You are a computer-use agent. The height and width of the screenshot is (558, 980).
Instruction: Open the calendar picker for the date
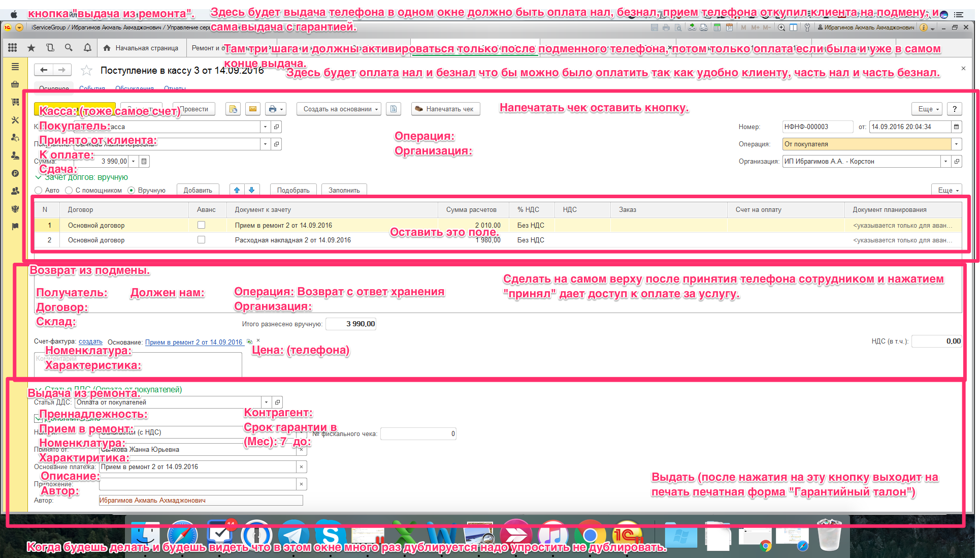(957, 127)
